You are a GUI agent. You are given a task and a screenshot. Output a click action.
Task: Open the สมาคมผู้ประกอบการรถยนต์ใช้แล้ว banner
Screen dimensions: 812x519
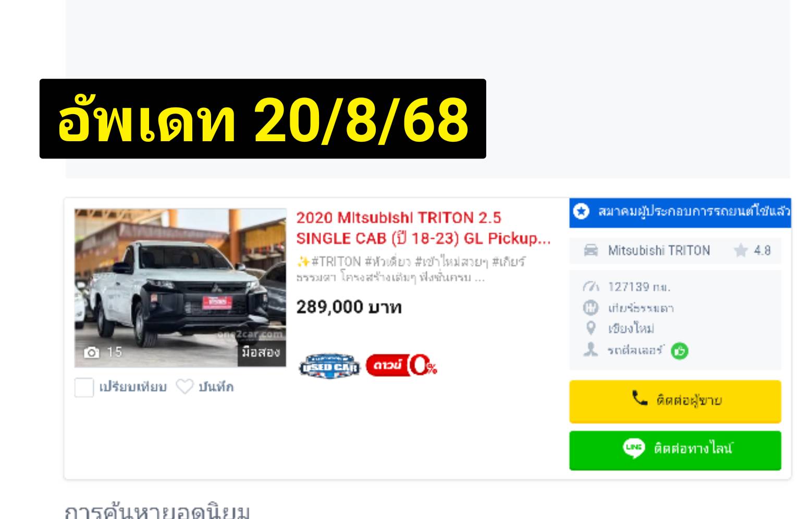pos(680,212)
